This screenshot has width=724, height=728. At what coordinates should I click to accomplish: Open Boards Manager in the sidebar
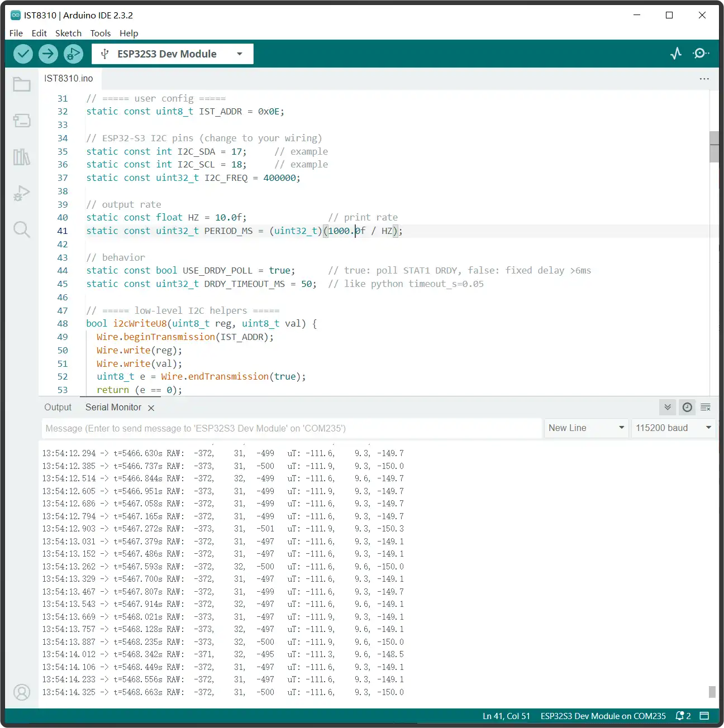pos(22,121)
